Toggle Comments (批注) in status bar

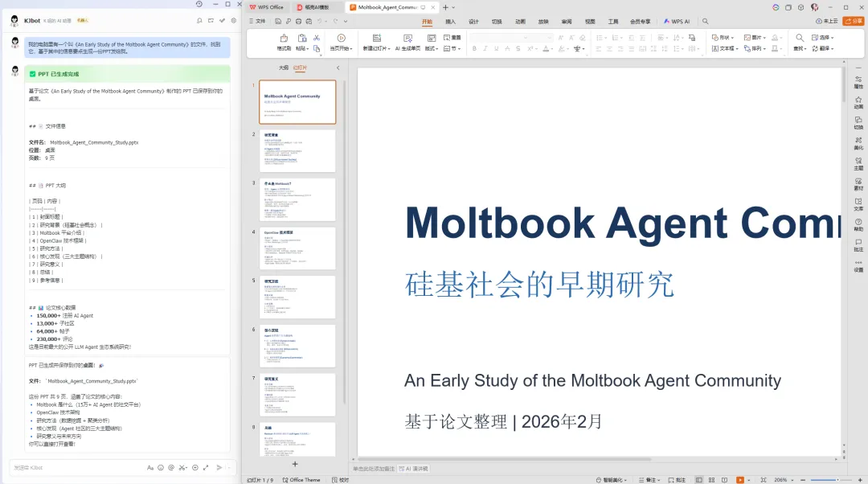click(677, 479)
